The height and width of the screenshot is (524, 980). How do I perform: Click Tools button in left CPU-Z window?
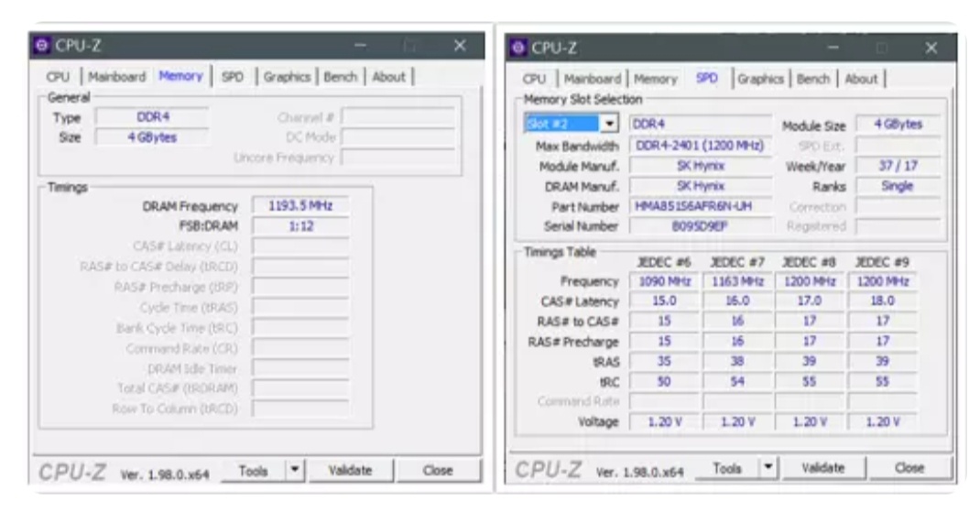pyautogui.click(x=253, y=471)
